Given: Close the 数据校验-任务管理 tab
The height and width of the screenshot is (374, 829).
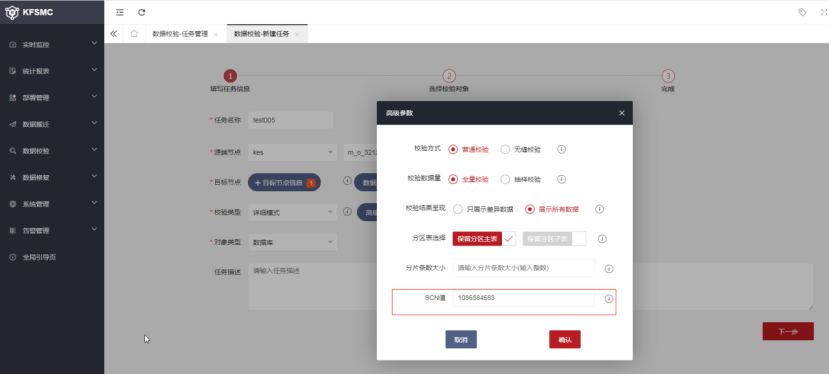Looking at the screenshot, I should (x=216, y=34).
